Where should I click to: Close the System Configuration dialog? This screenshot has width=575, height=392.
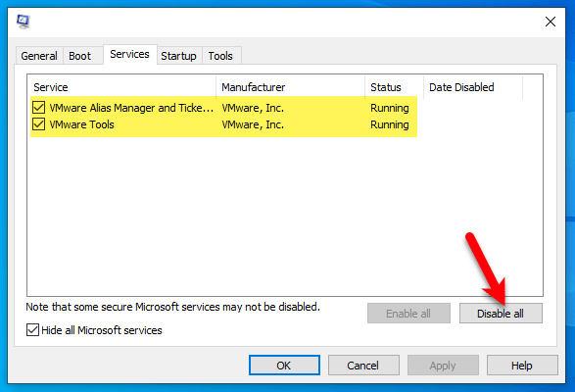tap(551, 22)
